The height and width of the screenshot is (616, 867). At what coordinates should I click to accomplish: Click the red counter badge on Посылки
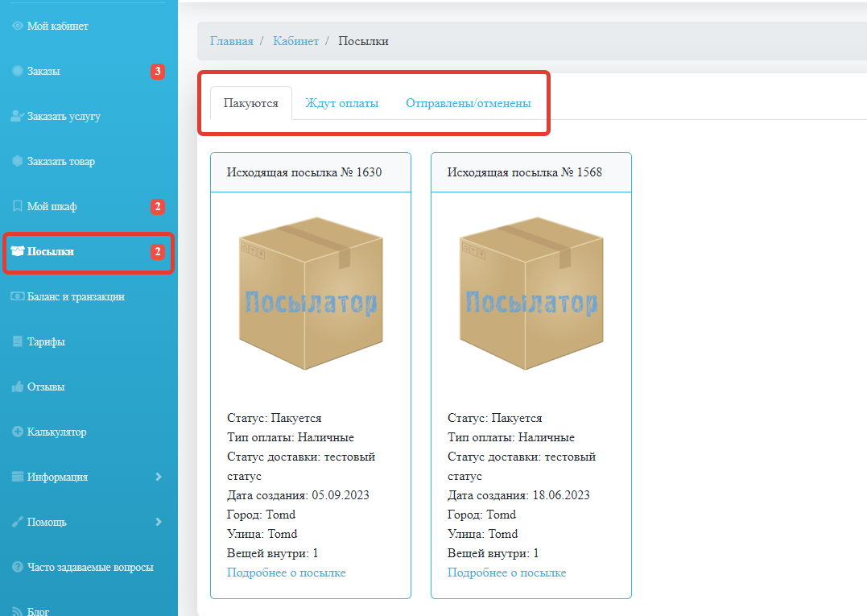click(x=159, y=251)
